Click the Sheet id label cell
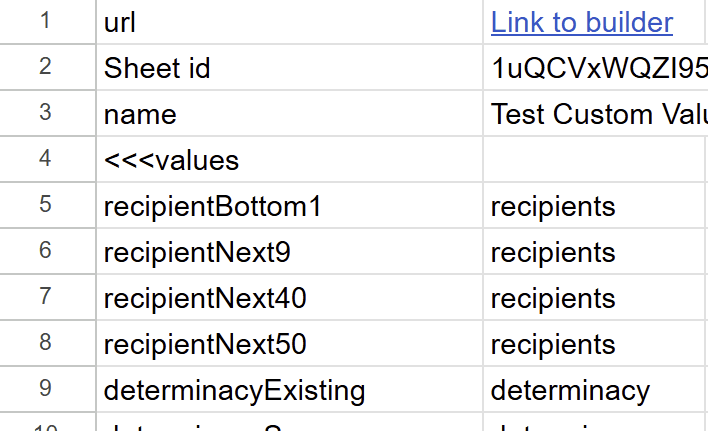This screenshot has height=431, width=708. (289, 67)
